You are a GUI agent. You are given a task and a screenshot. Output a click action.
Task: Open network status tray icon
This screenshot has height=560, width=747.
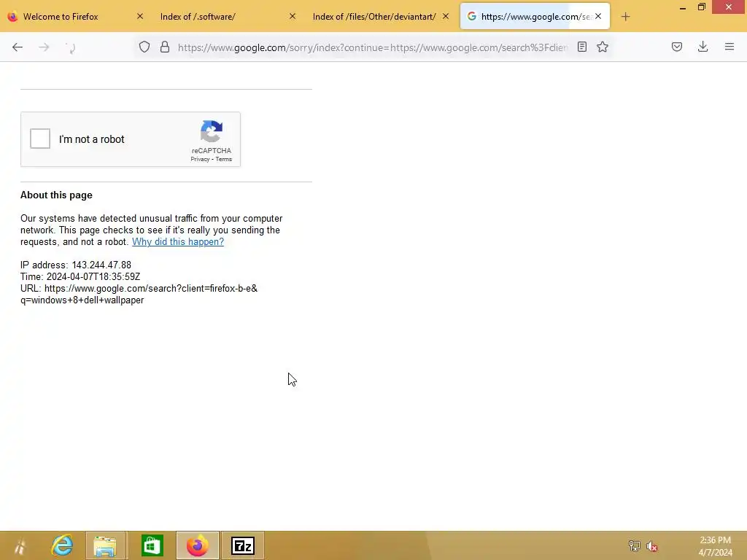coord(634,545)
